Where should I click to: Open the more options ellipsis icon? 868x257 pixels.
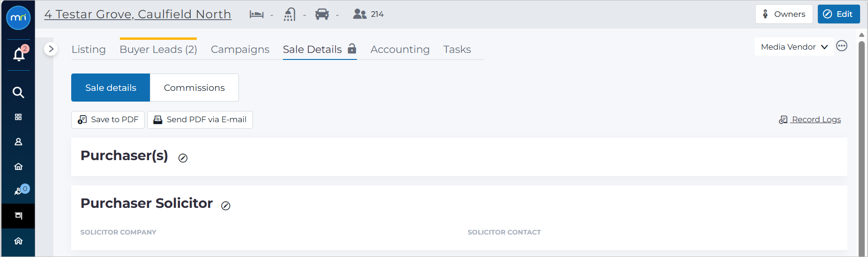[842, 46]
